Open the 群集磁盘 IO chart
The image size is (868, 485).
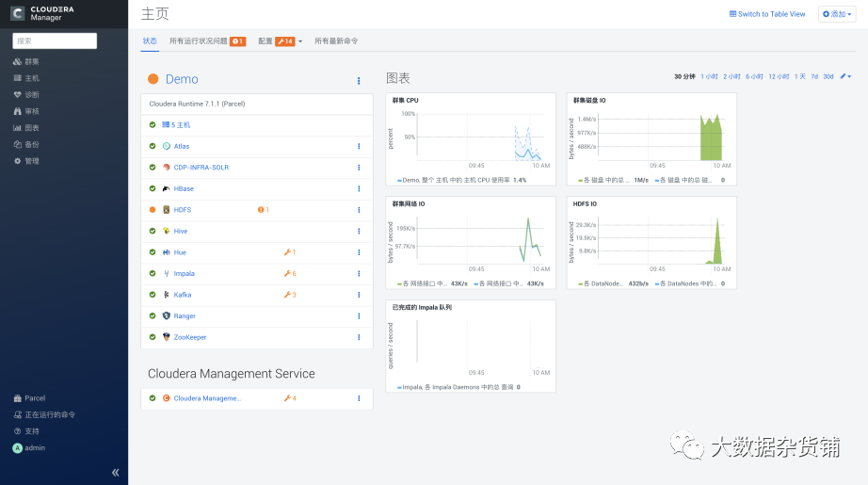point(651,139)
